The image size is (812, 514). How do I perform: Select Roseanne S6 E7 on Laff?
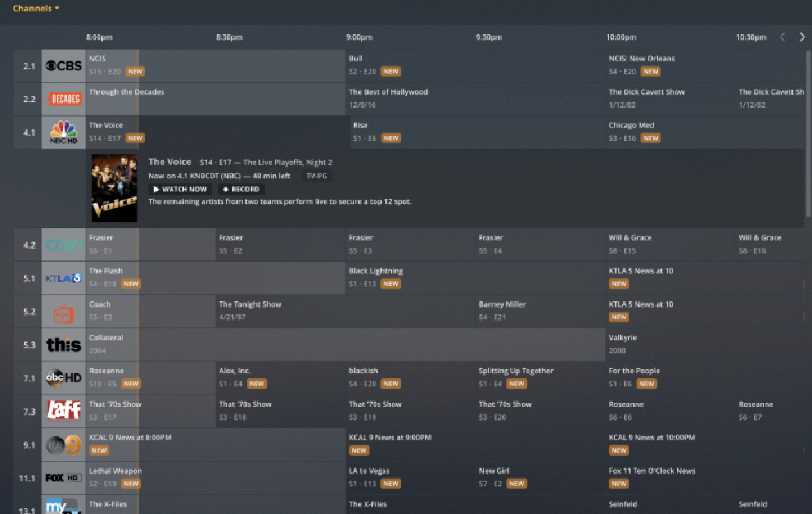[770, 411]
